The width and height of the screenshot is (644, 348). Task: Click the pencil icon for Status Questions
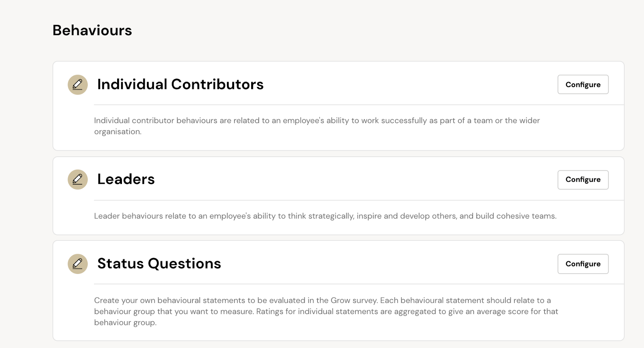pos(78,264)
